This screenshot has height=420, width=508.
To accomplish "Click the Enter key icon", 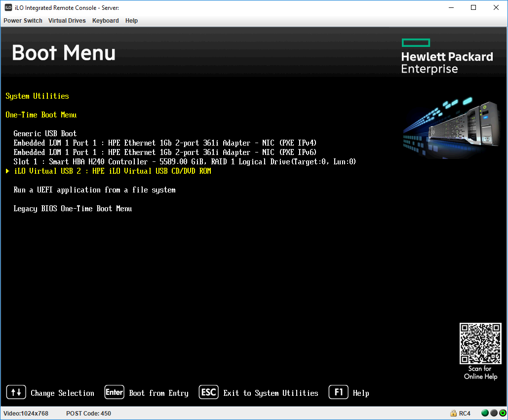I will pyautogui.click(x=114, y=392).
